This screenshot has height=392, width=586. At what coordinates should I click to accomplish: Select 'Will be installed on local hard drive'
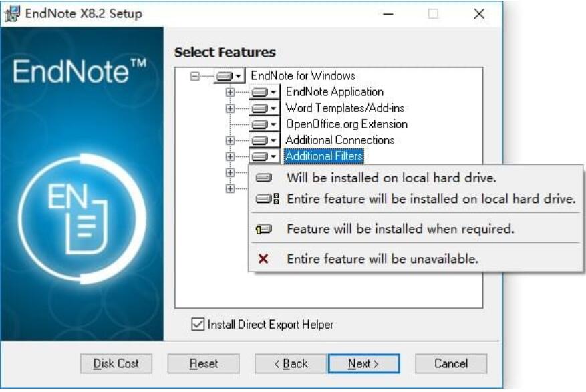click(391, 178)
